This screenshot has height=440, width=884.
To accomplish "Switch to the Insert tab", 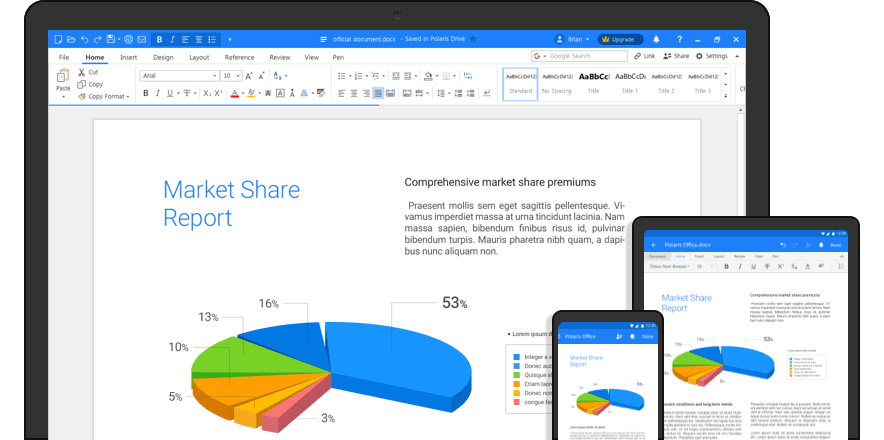I will coord(129,58).
